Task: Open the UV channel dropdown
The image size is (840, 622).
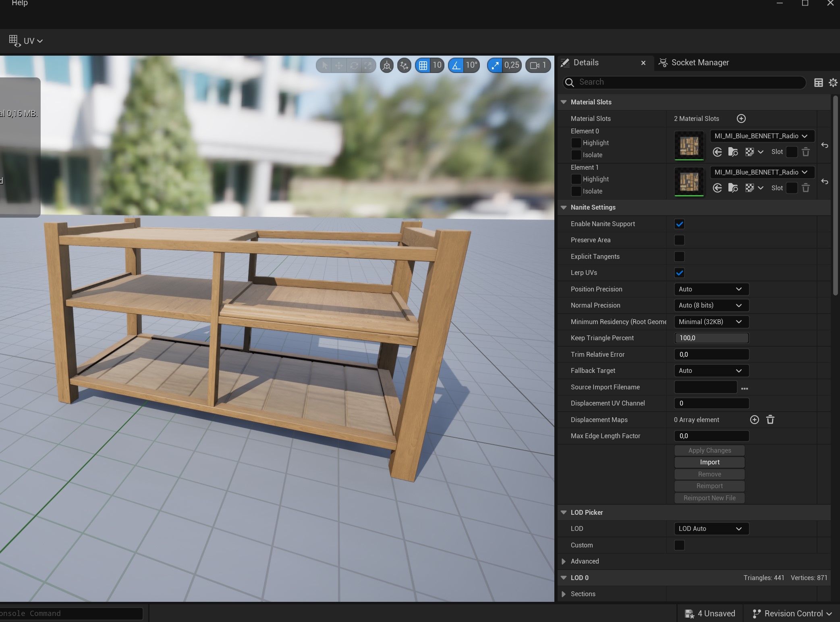Action: (x=26, y=41)
